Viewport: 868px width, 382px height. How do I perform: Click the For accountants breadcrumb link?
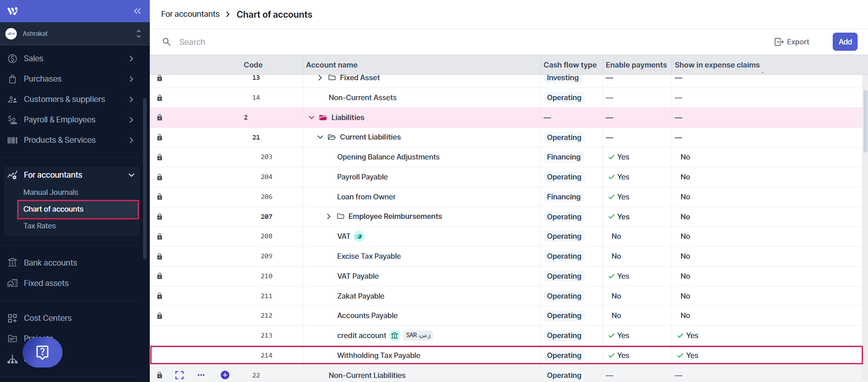click(190, 14)
